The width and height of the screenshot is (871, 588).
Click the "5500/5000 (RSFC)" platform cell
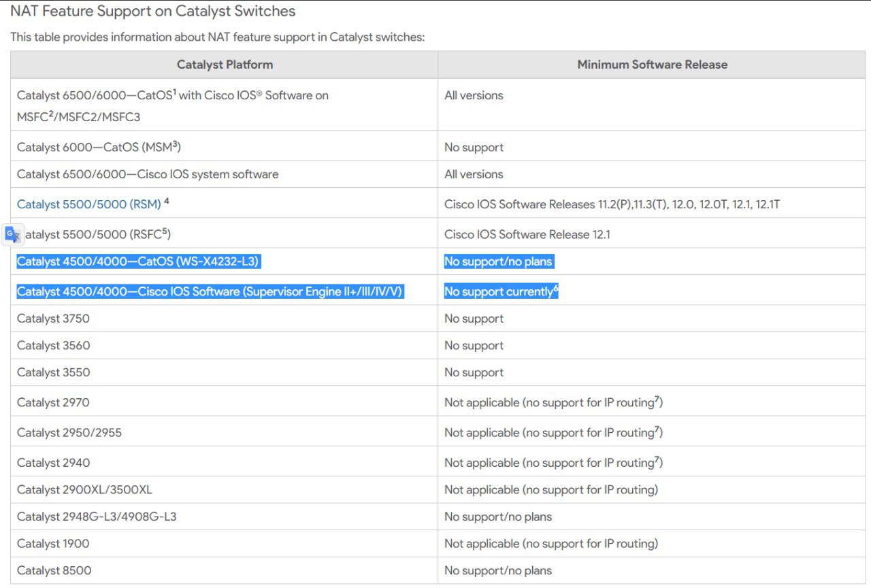[x=225, y=233]
